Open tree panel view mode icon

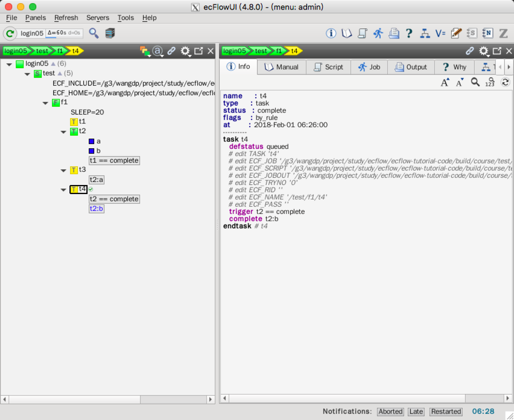pos(145,51)
